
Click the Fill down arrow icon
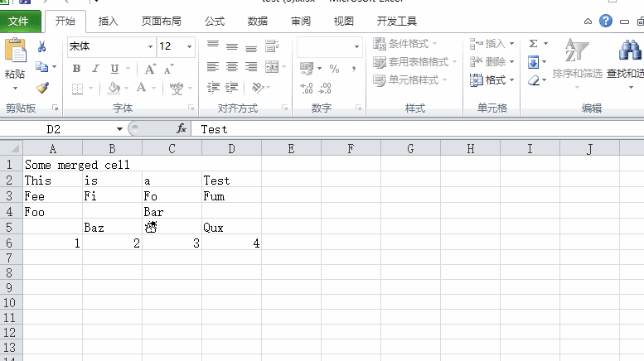click(533, 62)
